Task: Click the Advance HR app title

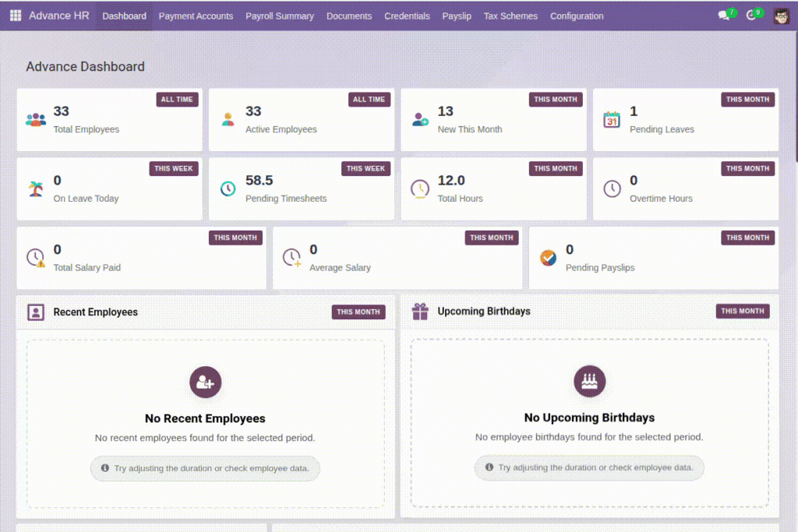Action: click(59, 16)
